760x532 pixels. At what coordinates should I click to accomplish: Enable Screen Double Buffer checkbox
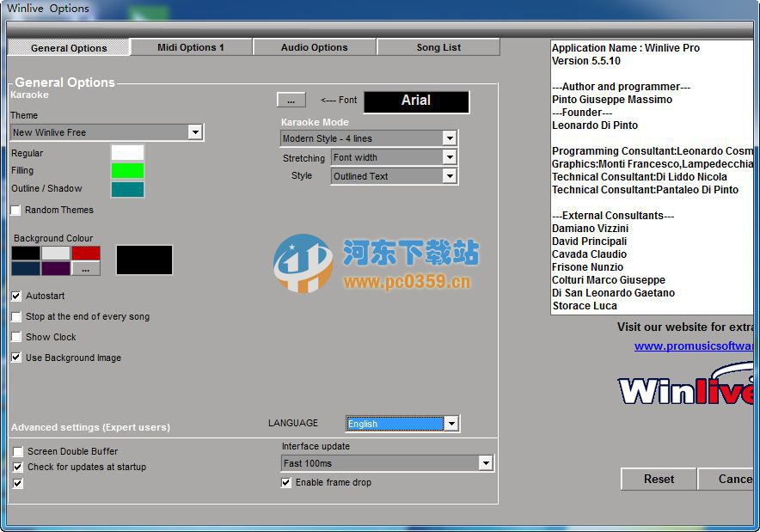(17, 451)
